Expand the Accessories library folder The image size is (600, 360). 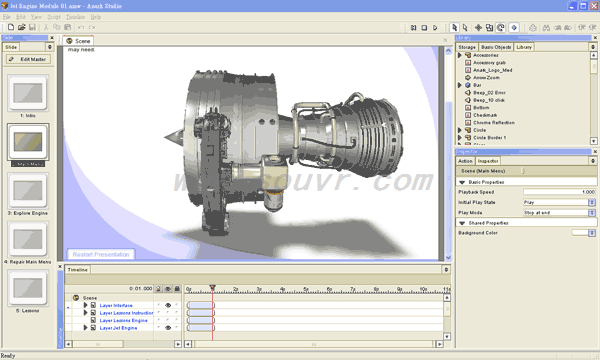coord(460,55)
